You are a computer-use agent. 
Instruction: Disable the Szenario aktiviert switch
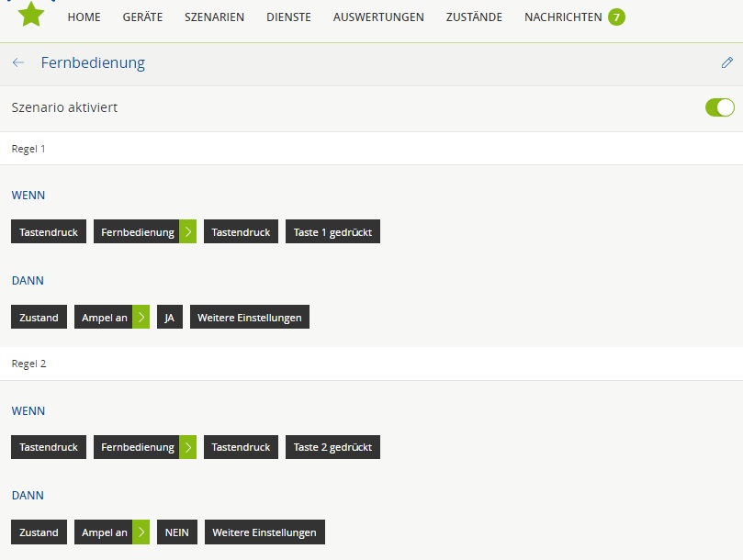point(719,107)
